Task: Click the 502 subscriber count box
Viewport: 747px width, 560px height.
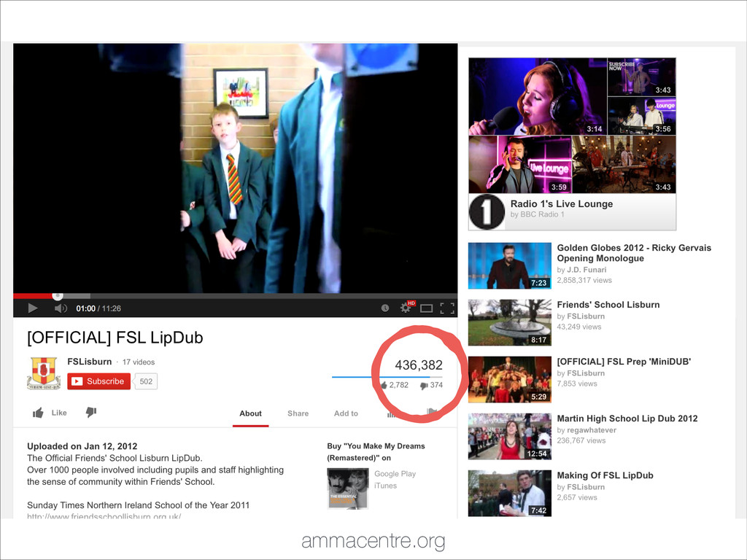Action: (x=146, y=381)
